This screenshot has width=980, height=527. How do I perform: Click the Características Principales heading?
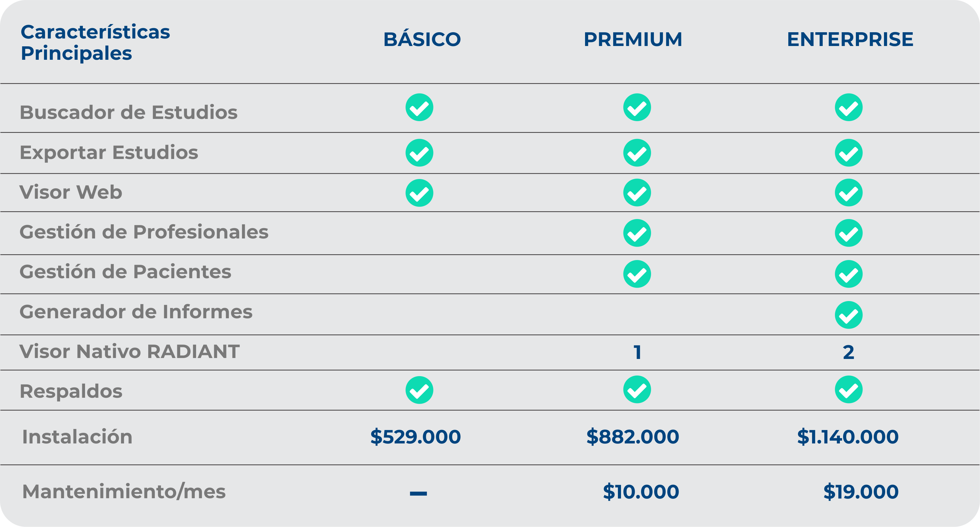pyautogui.click(x=95, y=43)
